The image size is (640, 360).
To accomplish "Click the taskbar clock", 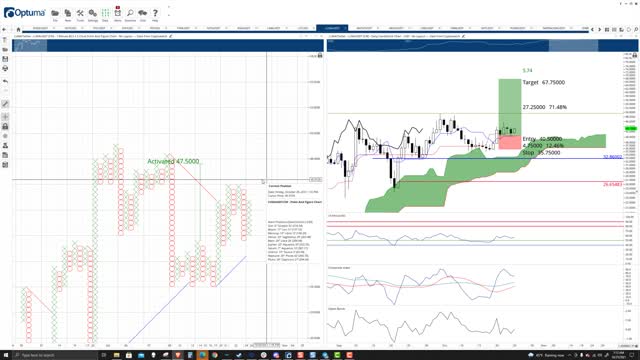I will [x=619, y=354].
